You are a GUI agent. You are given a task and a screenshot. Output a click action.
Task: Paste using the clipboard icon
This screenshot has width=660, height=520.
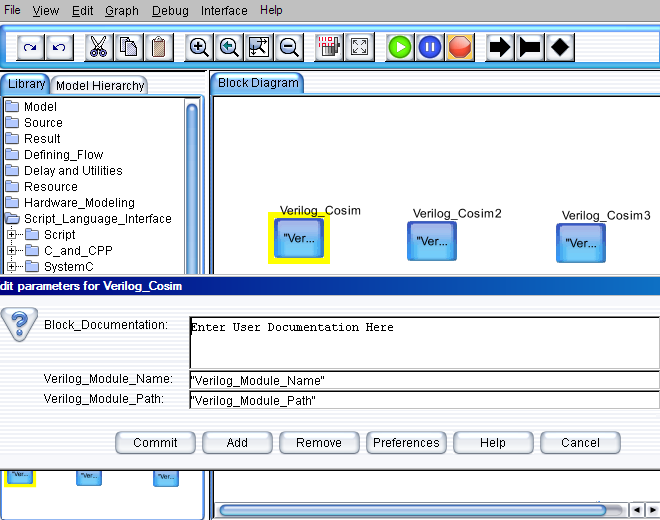(x=159, y=47)
